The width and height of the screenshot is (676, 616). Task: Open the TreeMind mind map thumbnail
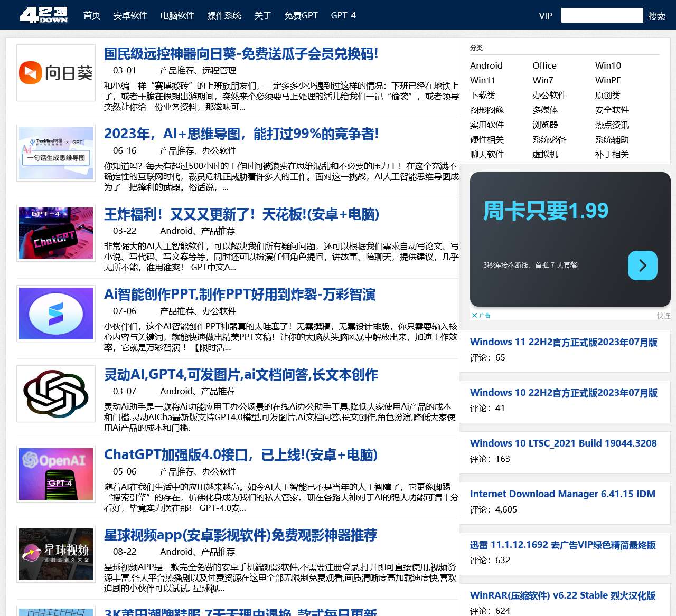[x=56, y=153]
